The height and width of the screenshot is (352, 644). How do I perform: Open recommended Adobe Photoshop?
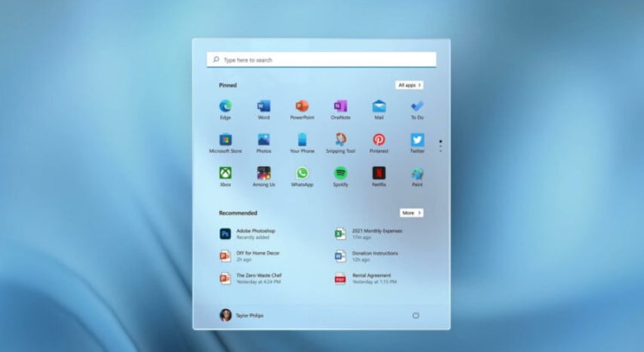tap(247, 234)
